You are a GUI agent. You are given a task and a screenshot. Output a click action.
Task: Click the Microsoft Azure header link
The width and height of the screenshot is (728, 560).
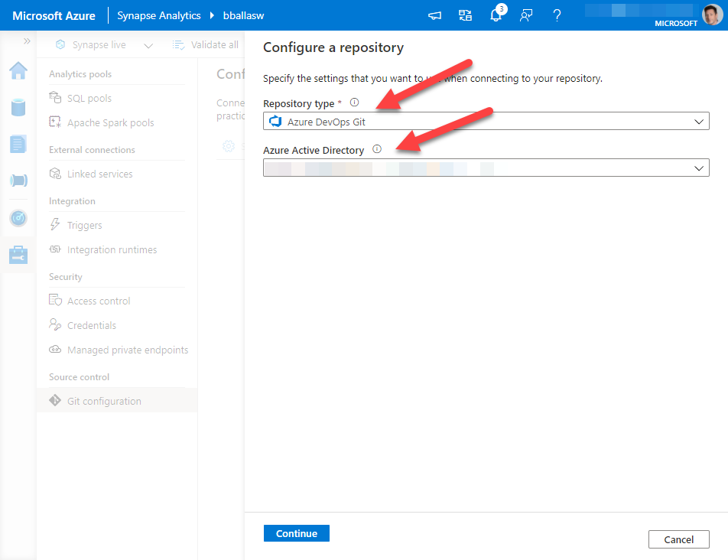pos(54,16)
